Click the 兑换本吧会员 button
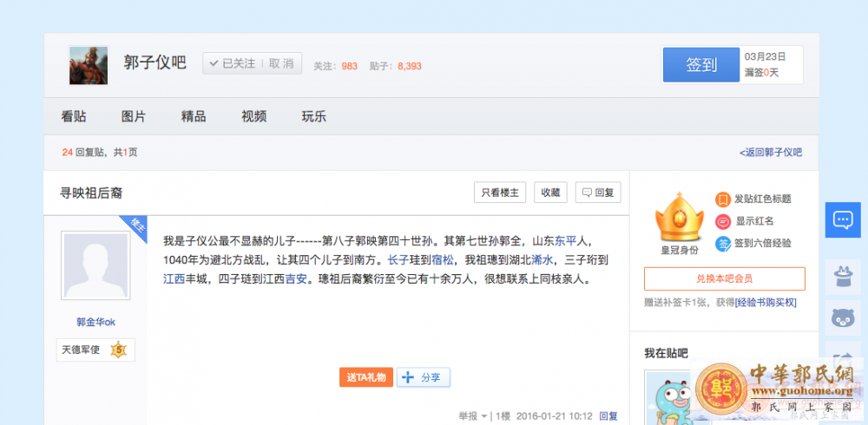 click(724, 278)
